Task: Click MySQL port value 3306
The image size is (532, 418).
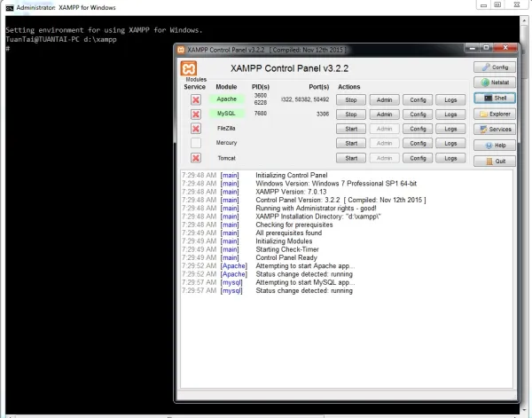Action: [323, 114]
